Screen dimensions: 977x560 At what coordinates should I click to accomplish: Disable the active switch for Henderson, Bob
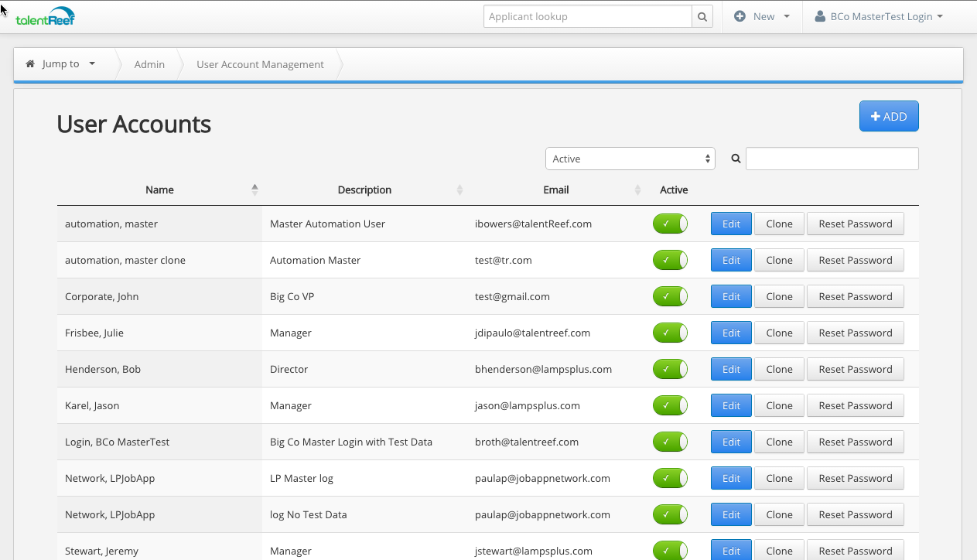point(670,369)
